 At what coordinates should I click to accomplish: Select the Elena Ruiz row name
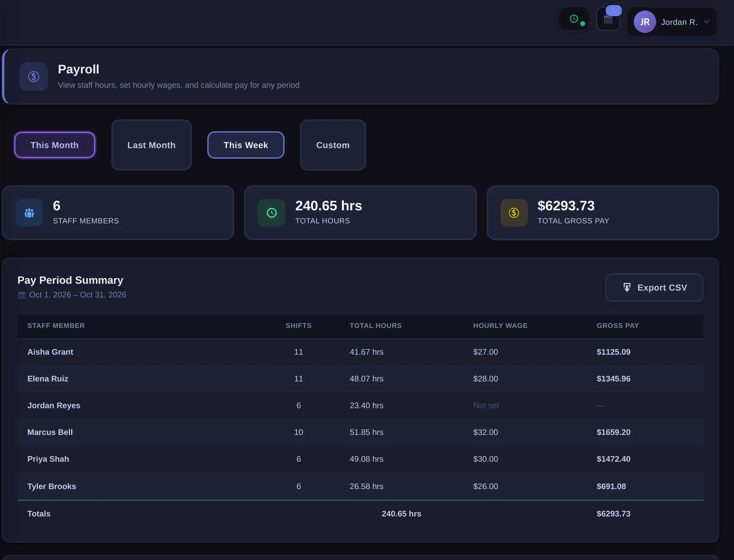(x=48, y=379)
